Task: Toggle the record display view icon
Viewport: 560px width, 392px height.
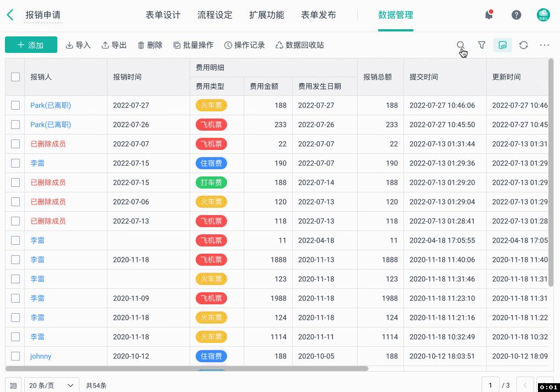Action: [503, 45]
